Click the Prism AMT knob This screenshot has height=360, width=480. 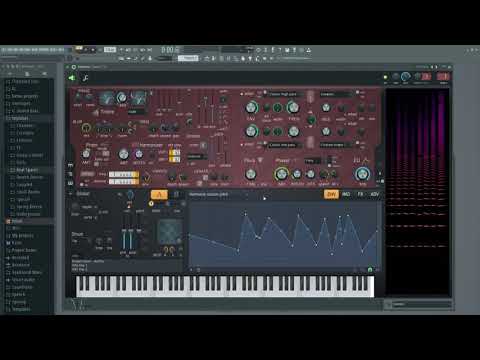(86, 154)
